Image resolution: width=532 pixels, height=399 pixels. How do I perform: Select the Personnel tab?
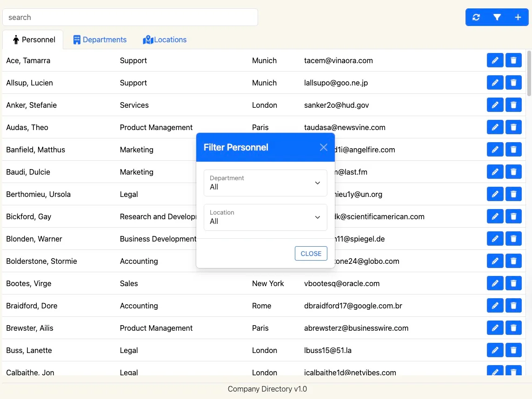click(x=34, y=40)
